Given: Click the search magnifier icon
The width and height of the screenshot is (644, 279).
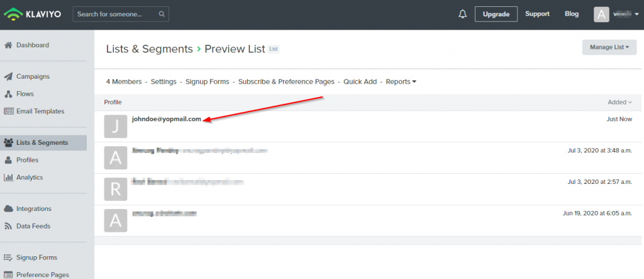Looking at the screenshot, I should point(162,14).
